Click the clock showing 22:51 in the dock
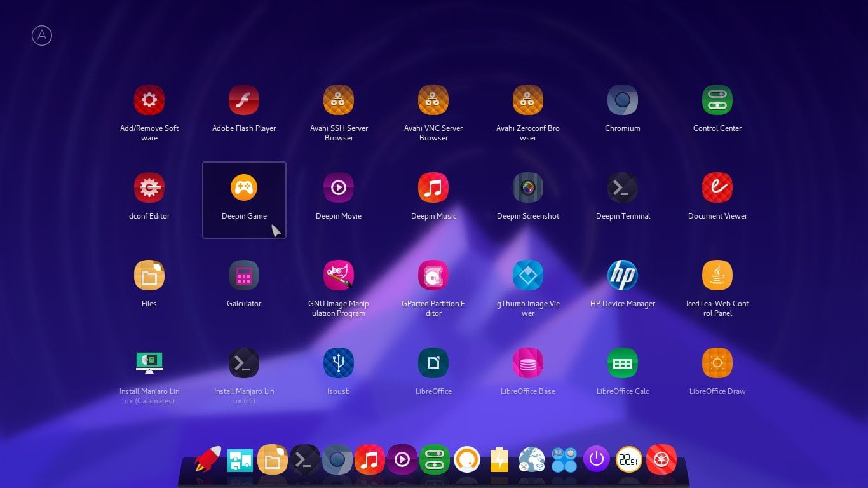The image size is (868, 488). pos(630,458)
